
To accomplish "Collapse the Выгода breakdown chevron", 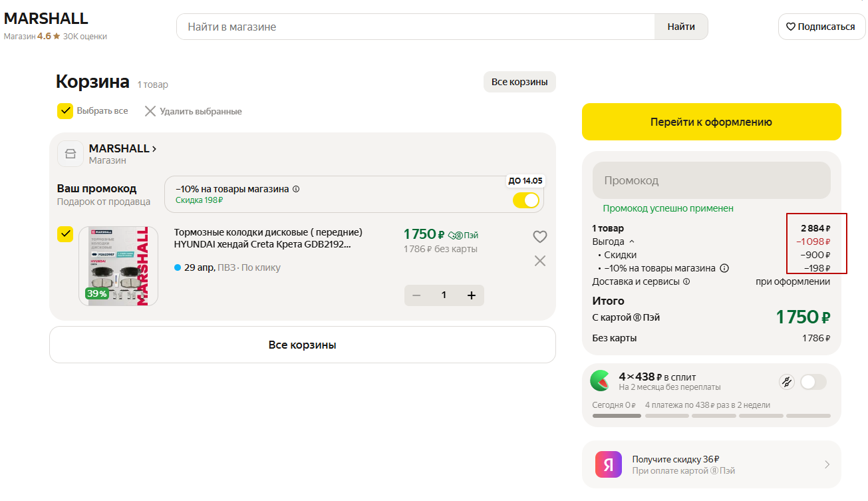I will tap(632, 242).
